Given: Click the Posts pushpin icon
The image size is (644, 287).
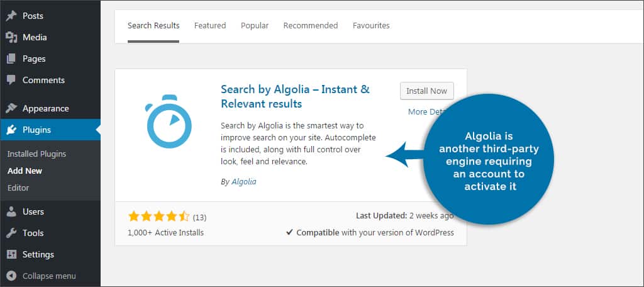Looking at the screenshot, I should tap(11, 16).
